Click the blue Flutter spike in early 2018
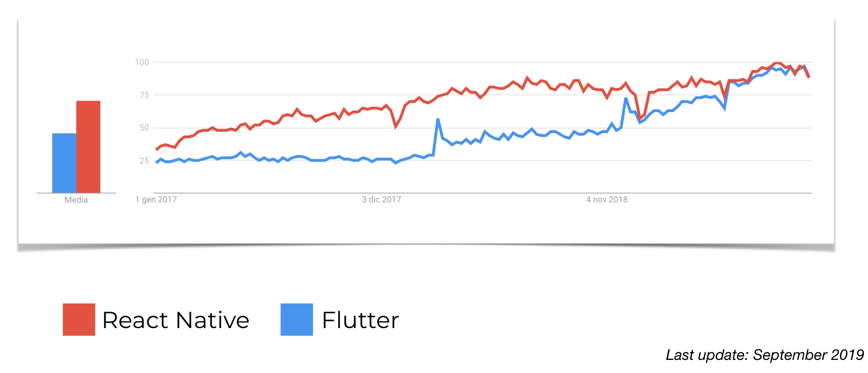This screenshot has width=868, height=373. [438, 120]
